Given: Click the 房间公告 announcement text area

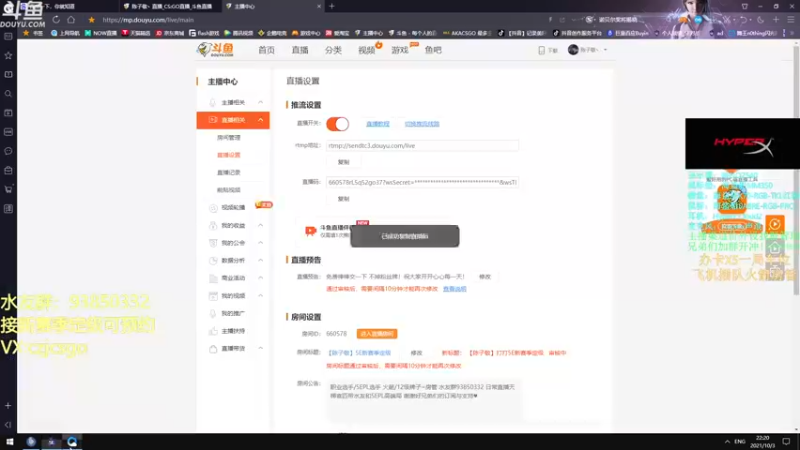Looking at the screenshot, I should 424,401.
